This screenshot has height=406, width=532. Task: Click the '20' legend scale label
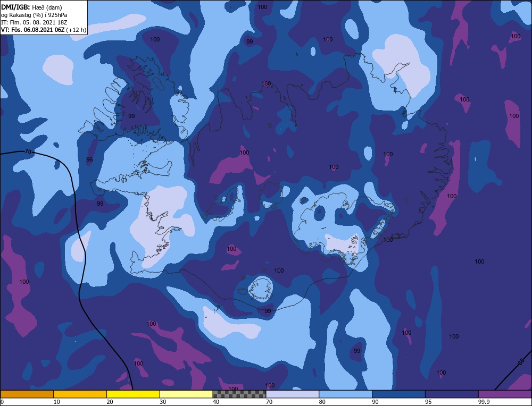[x=110, y=402]
